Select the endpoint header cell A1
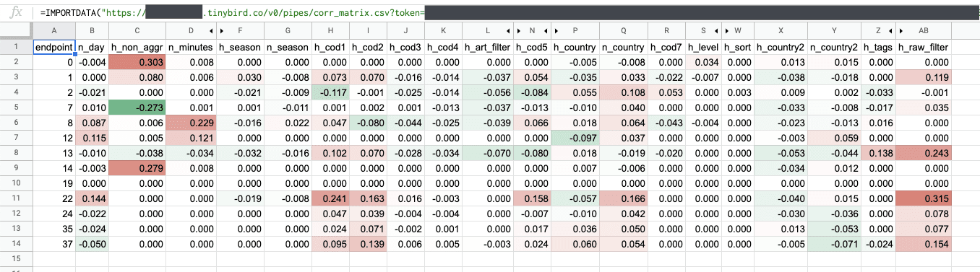Image resolution: width=980 pixels, height=272 pixels. (x=54, y=47)
